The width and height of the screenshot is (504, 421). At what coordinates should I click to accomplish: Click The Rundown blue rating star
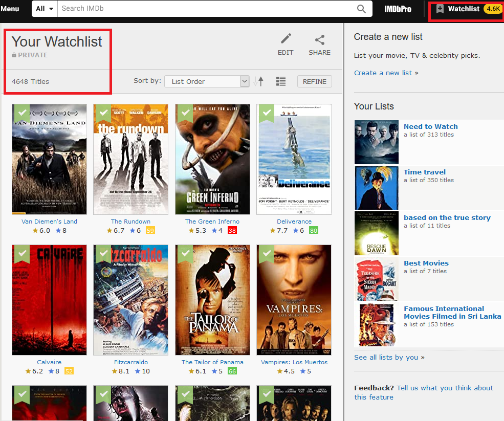point(133,230)
